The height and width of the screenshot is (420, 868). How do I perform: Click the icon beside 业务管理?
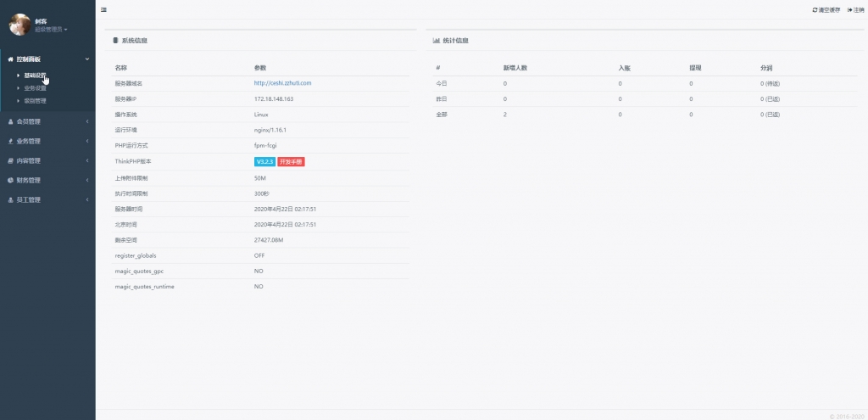[10, 141]
